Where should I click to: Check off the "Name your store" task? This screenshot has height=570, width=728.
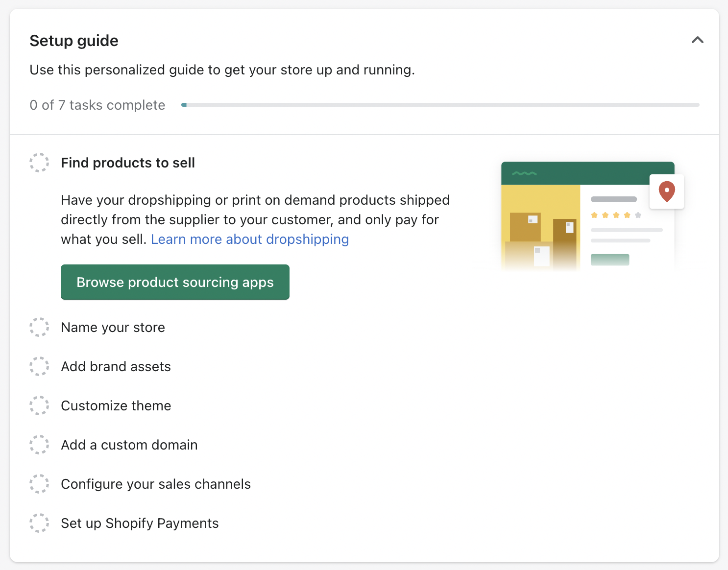pos(39,327)
